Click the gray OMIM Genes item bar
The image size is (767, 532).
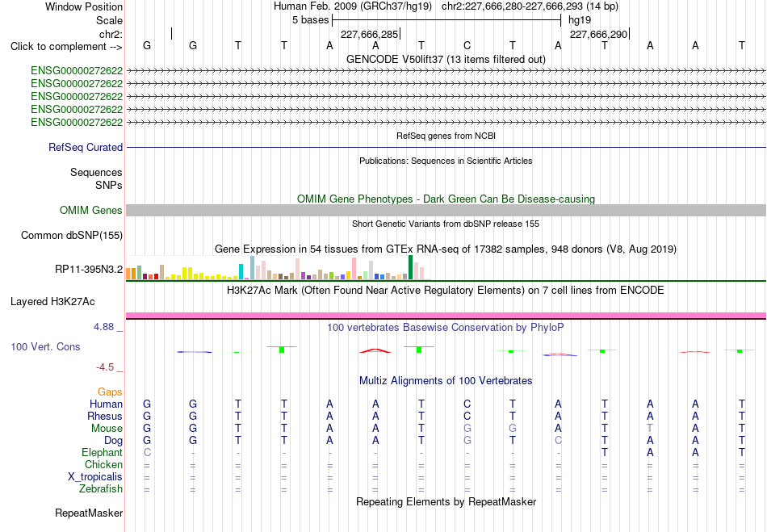[x=446, y=210]
